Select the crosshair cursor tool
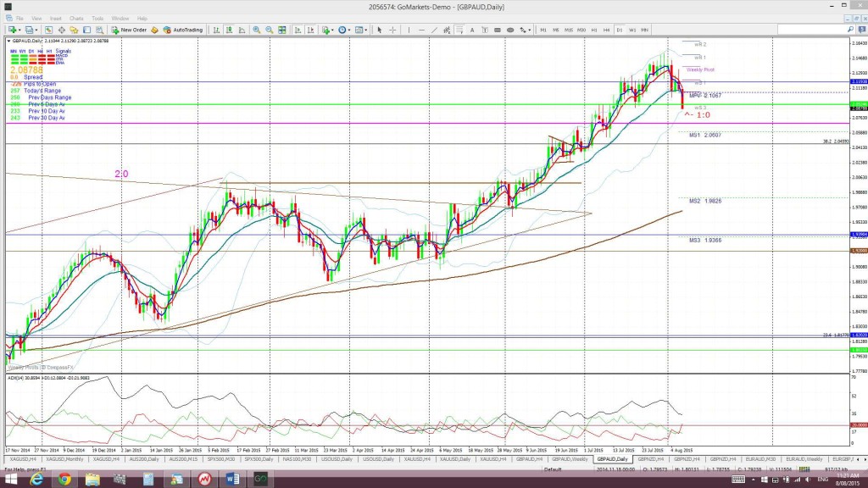This screenshot has width=868, height=488. tap(392, 30)
